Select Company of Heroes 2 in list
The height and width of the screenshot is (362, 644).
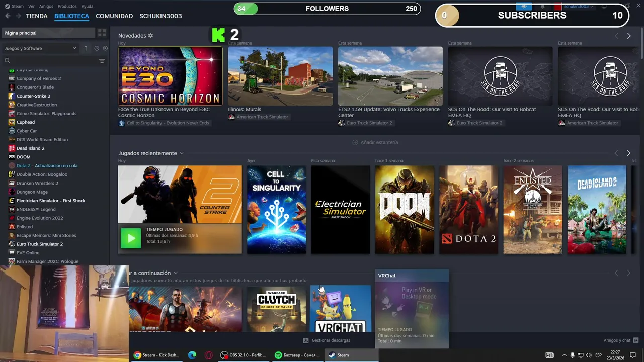(39, 78)
